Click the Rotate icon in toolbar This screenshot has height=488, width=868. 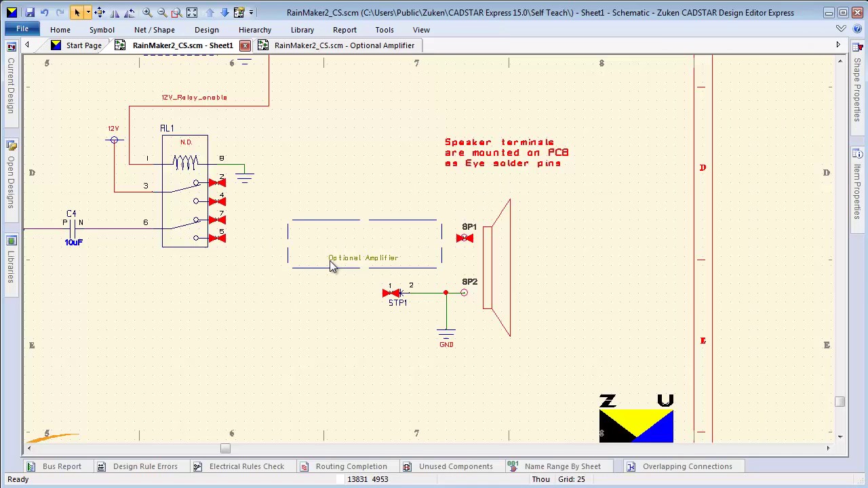[131, 12]
